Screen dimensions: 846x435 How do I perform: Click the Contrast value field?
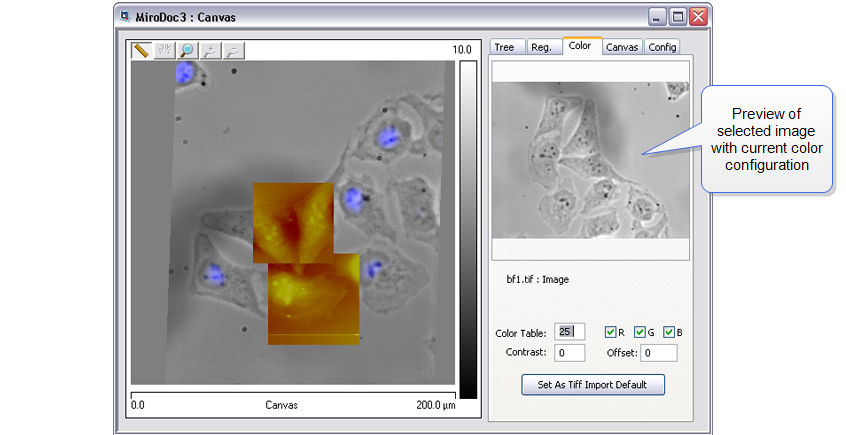(570, 353)
